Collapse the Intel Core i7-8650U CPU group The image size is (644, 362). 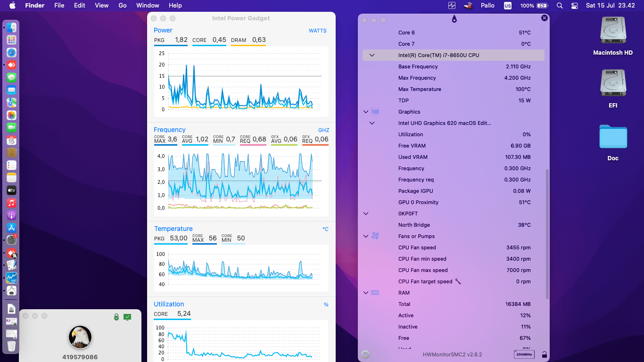point(372,55)
